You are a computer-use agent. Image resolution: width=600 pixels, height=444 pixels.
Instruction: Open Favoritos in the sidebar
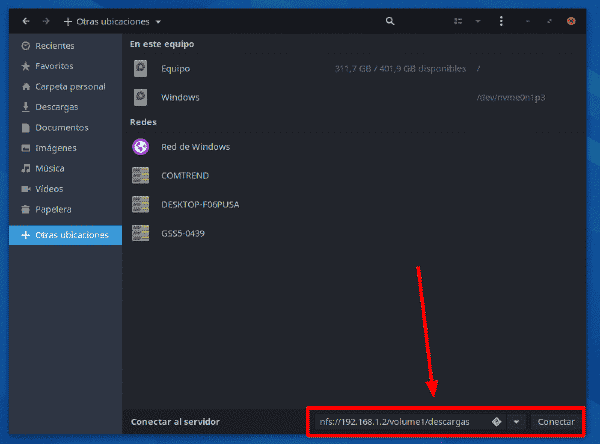[65, 66]
